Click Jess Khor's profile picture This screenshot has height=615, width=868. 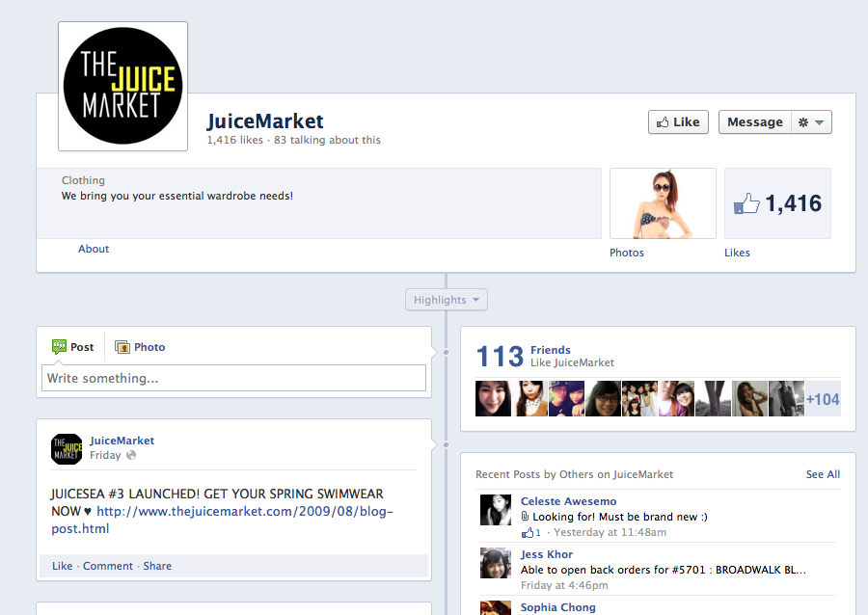(x=496, y=563)
